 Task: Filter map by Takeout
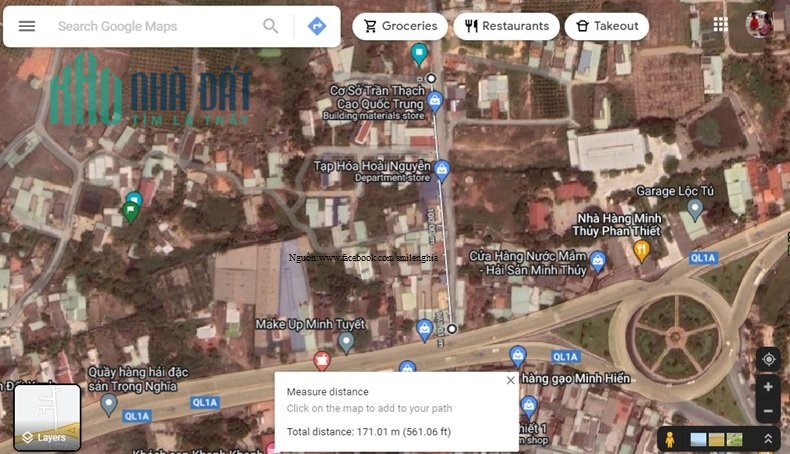tap(607, 26)
